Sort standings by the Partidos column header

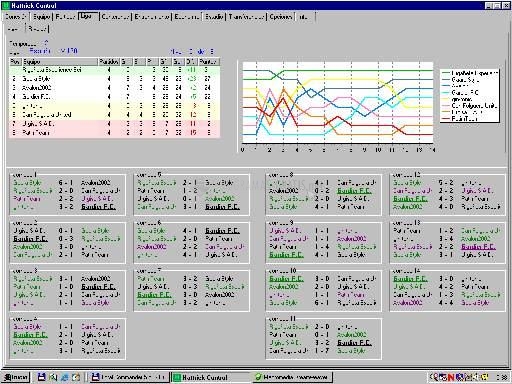pyautogui.click(x=109, y=62)
